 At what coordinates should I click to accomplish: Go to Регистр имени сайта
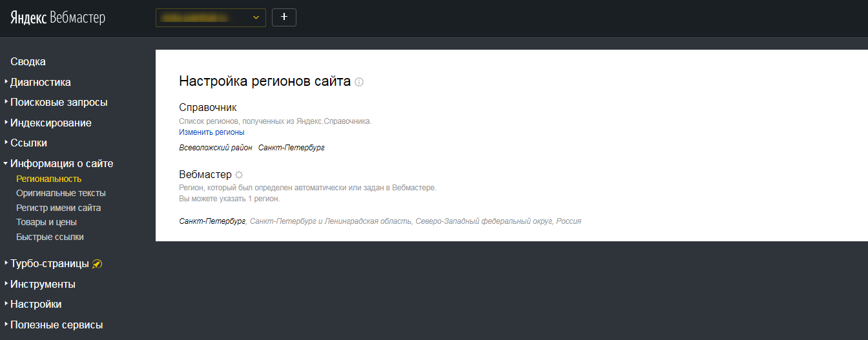(58, 208)
